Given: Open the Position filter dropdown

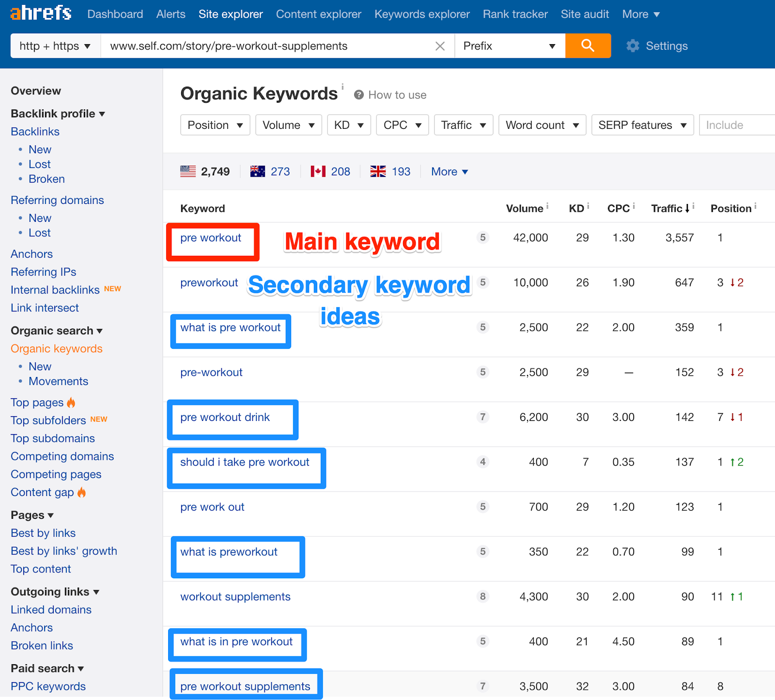Looking at the screenshot, I should click(x=215, y=125).
